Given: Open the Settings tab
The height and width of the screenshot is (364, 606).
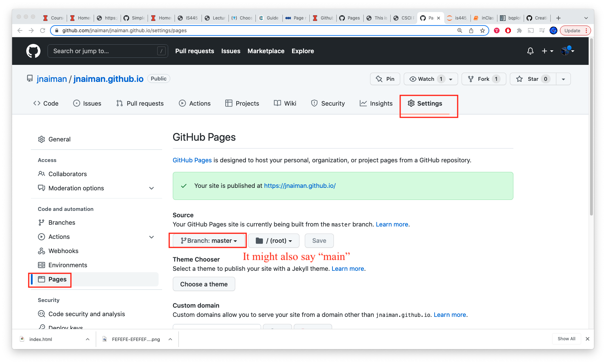Looking at the screenshot, I should (425, 103).
